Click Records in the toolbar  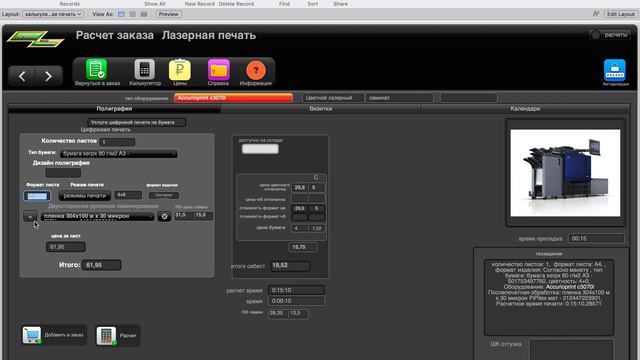(x=70, y=4)
